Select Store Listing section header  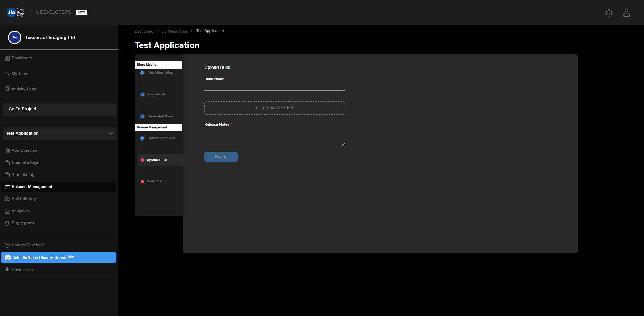[158, 65]
